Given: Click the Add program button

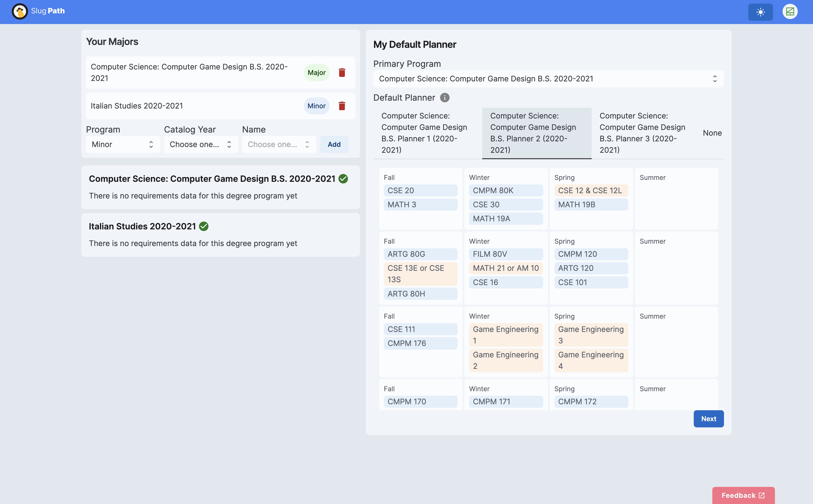Looking at the screenshot, I should point(334,145).
